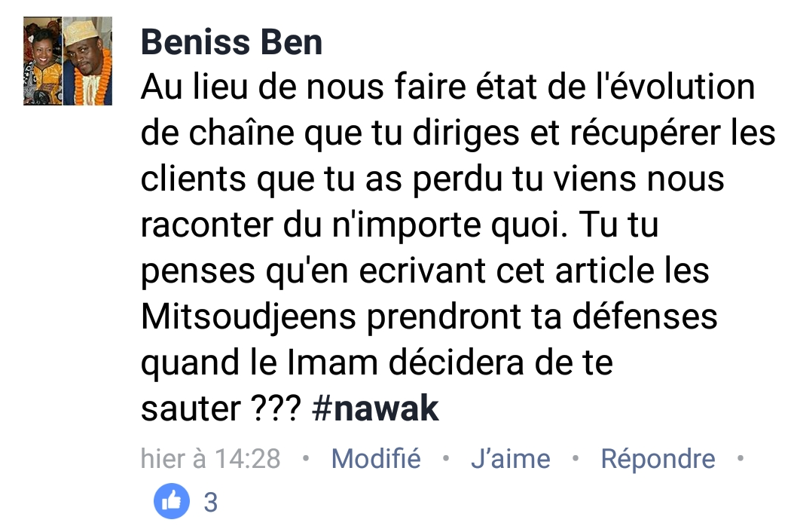Show who reacted via count 3

click(211, 502)
